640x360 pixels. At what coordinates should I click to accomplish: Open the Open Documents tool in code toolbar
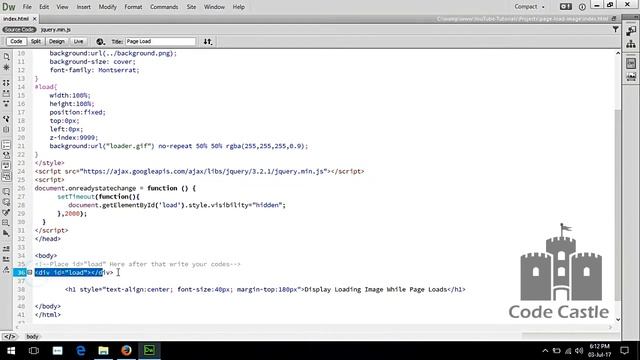[x=6, y=57]
